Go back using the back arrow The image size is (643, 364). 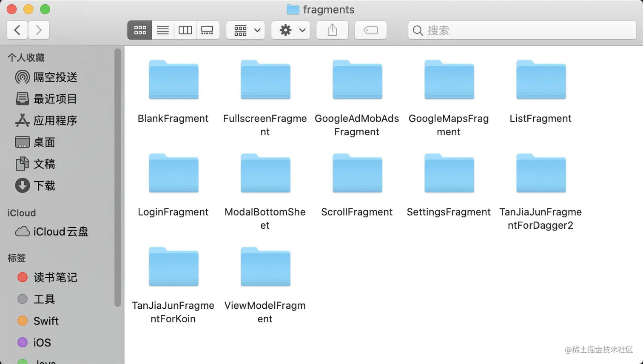click(x=17, y=30)
